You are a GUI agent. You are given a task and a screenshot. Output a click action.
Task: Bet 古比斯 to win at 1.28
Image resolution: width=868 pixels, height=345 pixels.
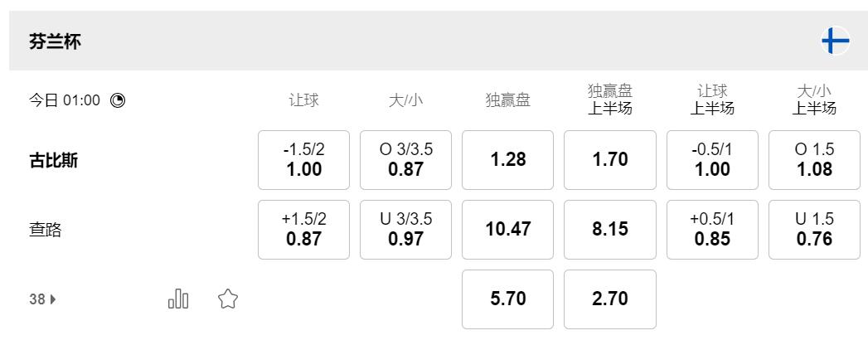pyautogui.click(x=508, y=160)
